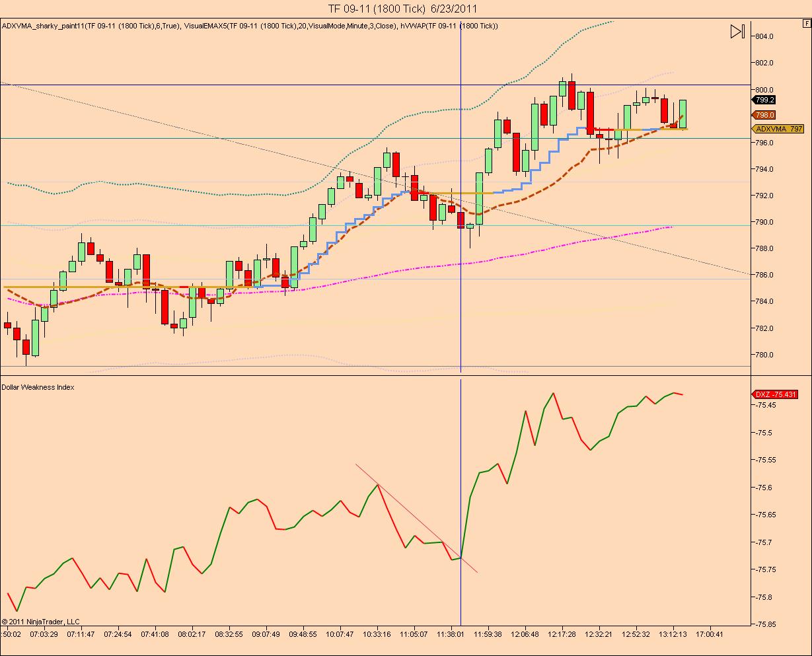Click the 07:24:54 time axis label

click(117, 634)
